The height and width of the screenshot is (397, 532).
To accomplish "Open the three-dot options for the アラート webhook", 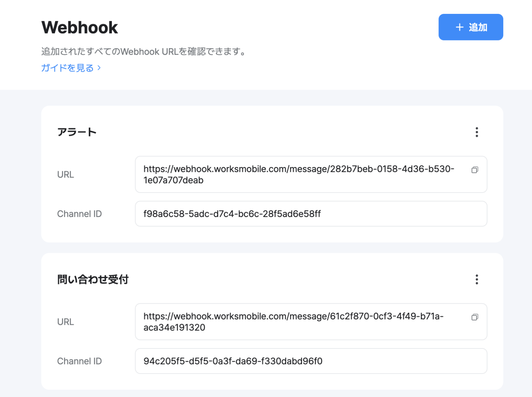I will [x=477, y=132].
